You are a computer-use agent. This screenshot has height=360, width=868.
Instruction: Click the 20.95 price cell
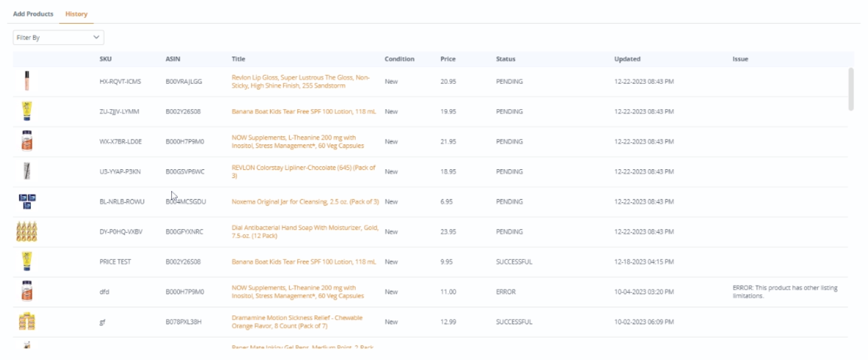448,82
